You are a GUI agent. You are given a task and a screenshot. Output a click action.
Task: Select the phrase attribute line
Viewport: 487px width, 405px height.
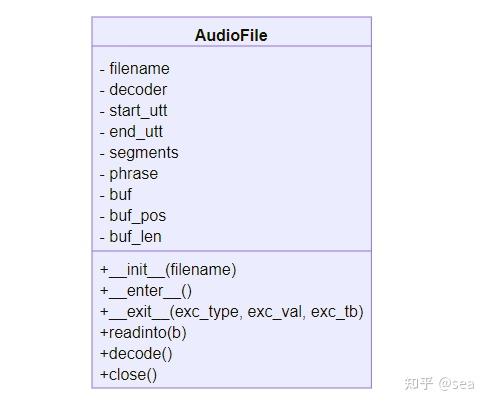click(129, 174)
